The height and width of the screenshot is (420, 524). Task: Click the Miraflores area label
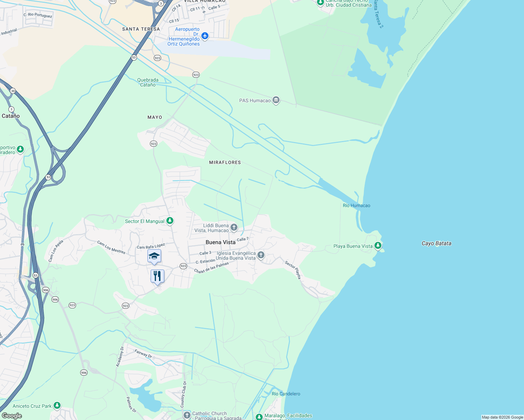click(x=225, y=162)
